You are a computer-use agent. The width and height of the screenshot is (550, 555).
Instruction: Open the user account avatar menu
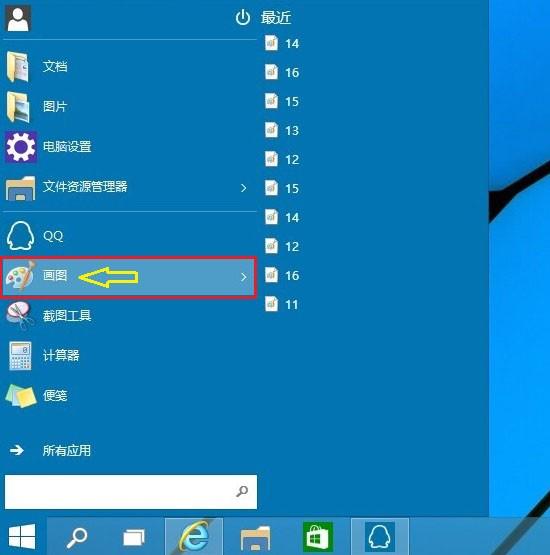pos(18,18)
